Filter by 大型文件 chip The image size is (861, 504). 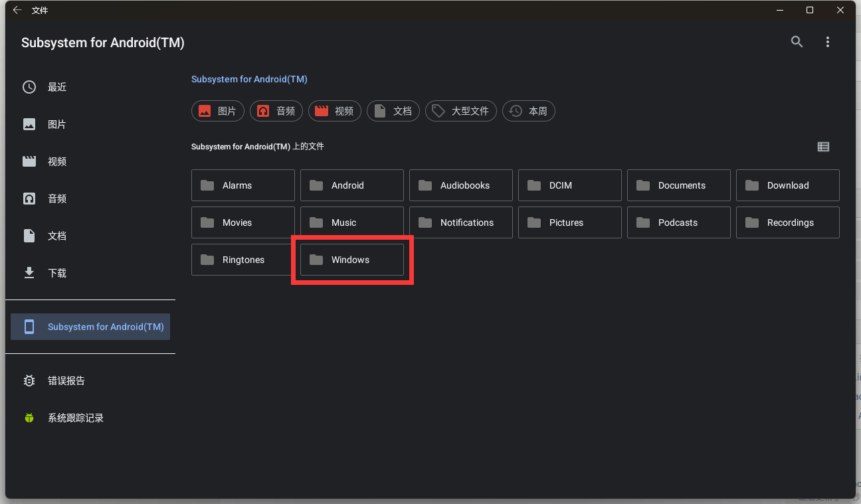coord(461,111)
